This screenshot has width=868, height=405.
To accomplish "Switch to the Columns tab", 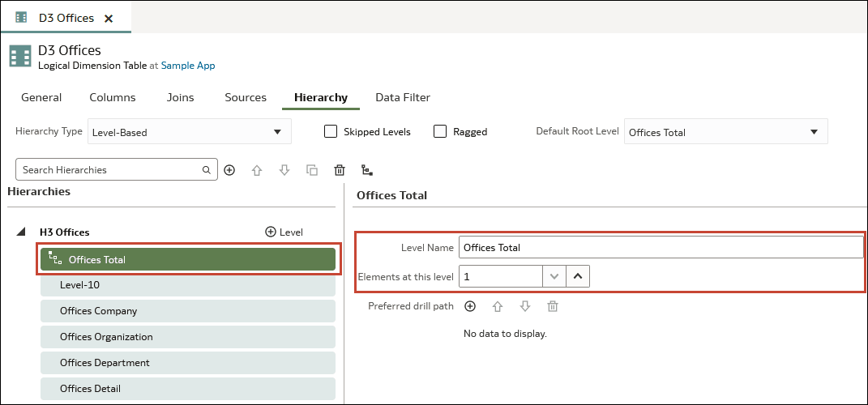I will [x=113, y=97].
